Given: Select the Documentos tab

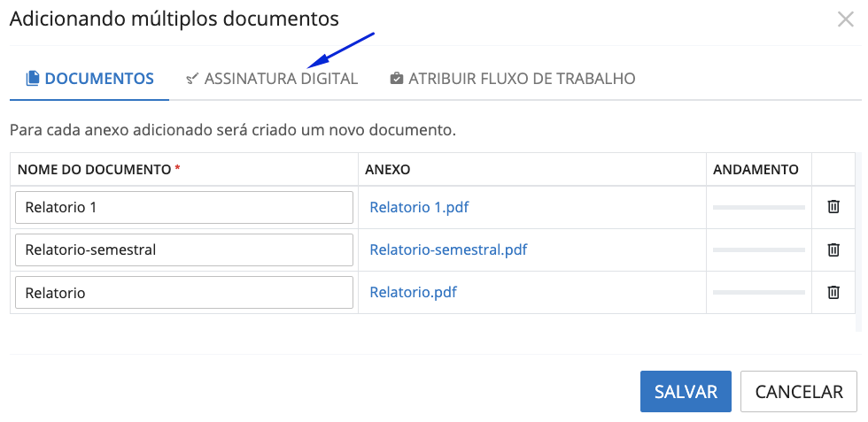Looking at the screenshot, I should point(98,79).
